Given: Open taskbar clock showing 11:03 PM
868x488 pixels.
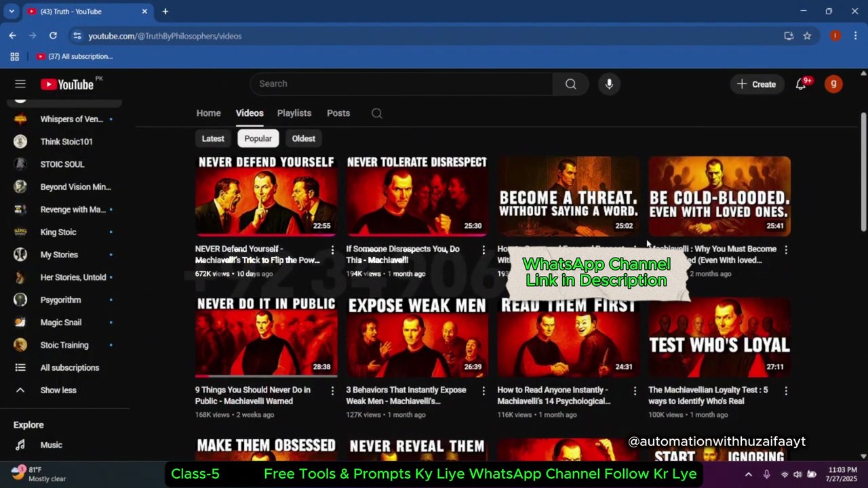Looking at the screenshot, I should tap(841, 474).
